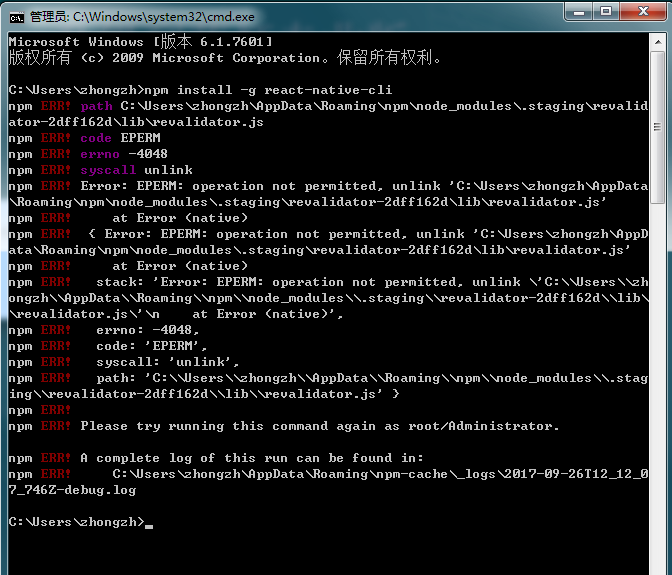Image resolution: width=672 pixels, height=575 pixels.
Task: Click 'Please try running this command again' line
Action: pos(284,426)
